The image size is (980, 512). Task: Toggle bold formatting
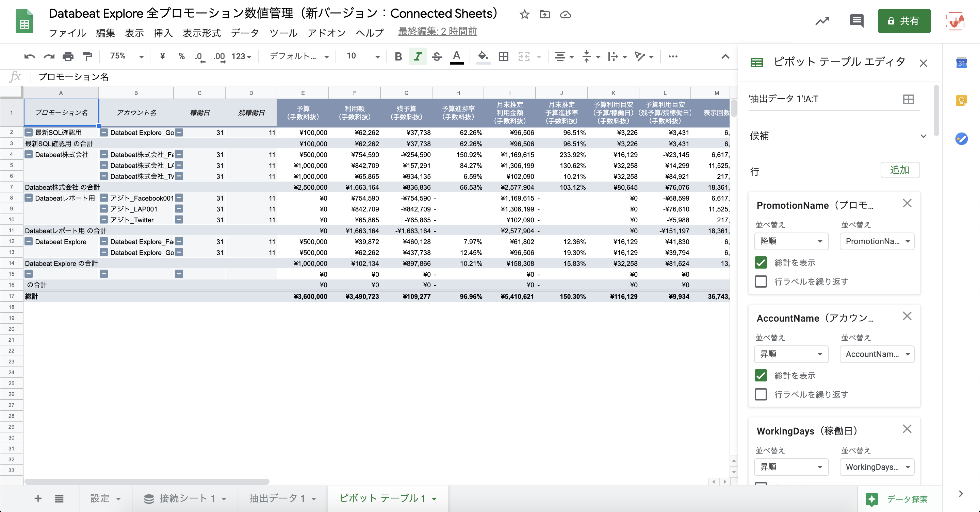398,57
